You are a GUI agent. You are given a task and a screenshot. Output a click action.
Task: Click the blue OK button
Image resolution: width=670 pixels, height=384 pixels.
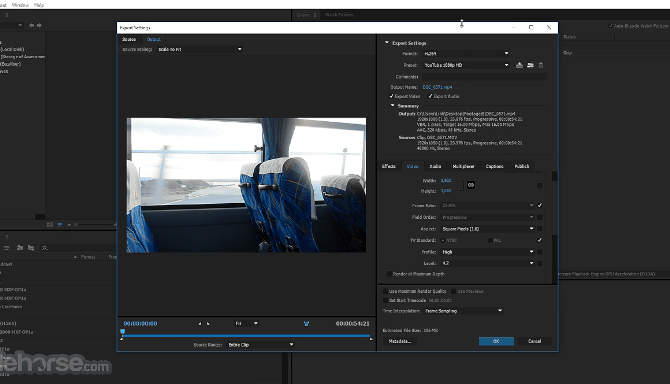tap(496, 341)
